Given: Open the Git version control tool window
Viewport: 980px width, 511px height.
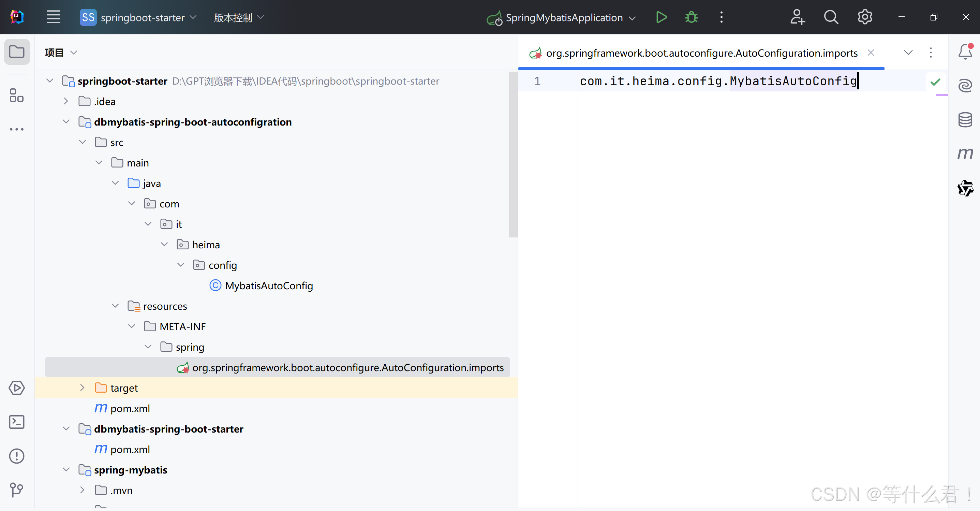Looking at the screenshot, I should tap(17, 490).
